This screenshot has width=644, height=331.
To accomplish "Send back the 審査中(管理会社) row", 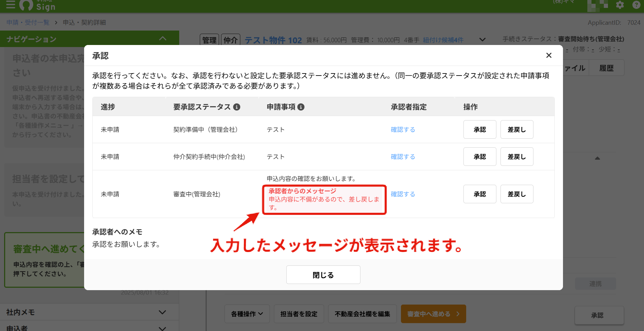I will [x=517, y=194].
